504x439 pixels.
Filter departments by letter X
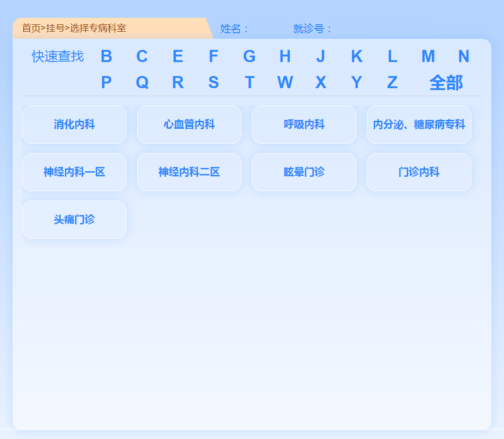(321, 83)
